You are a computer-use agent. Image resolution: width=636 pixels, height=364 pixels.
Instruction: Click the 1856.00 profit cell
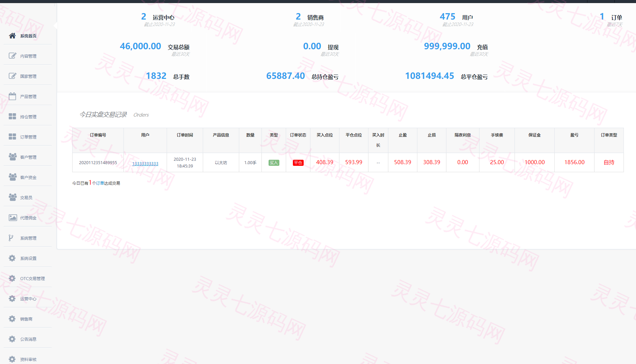[574, 162]
